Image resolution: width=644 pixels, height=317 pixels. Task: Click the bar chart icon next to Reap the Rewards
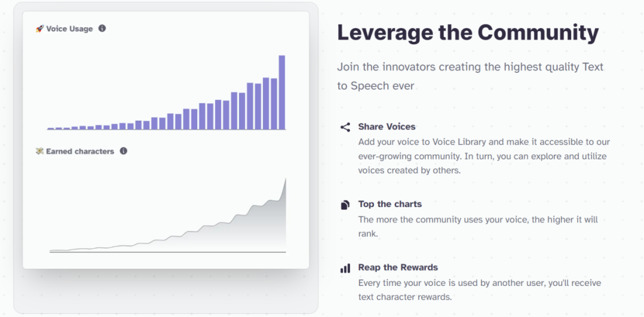[x=345, y=269]
